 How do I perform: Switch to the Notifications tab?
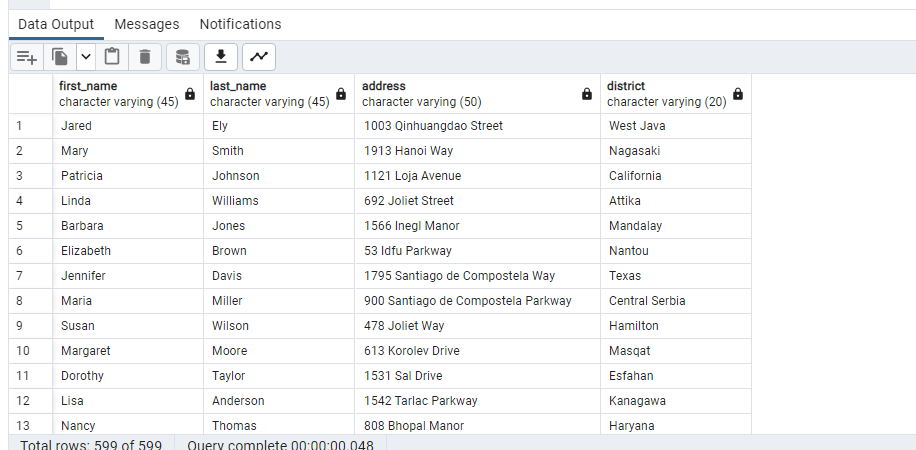(x=240, y=25)
